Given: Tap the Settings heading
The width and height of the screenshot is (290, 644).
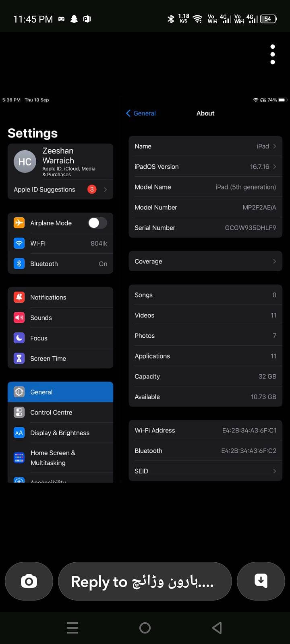Looking at the screenshot, I should pos(33,133).
